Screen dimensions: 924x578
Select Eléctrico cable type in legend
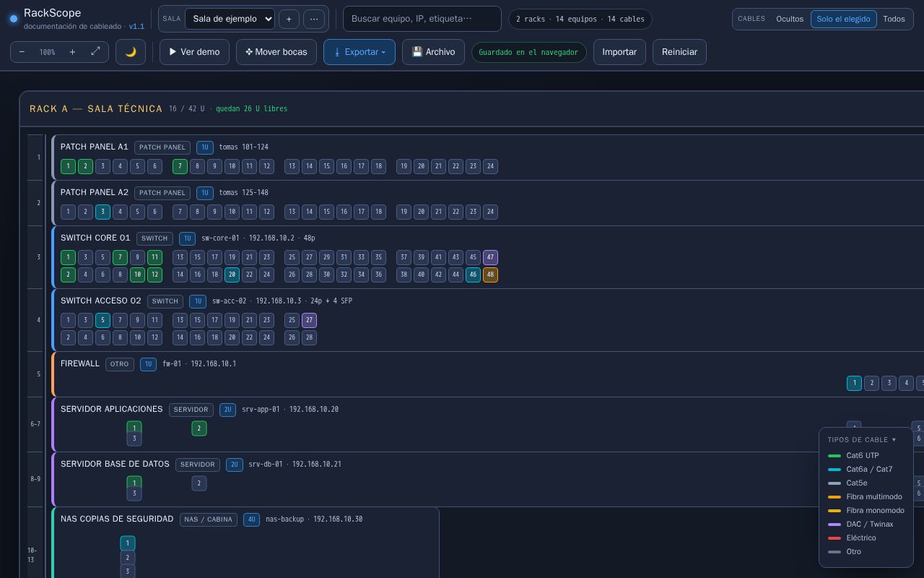(x=852, y=538)
